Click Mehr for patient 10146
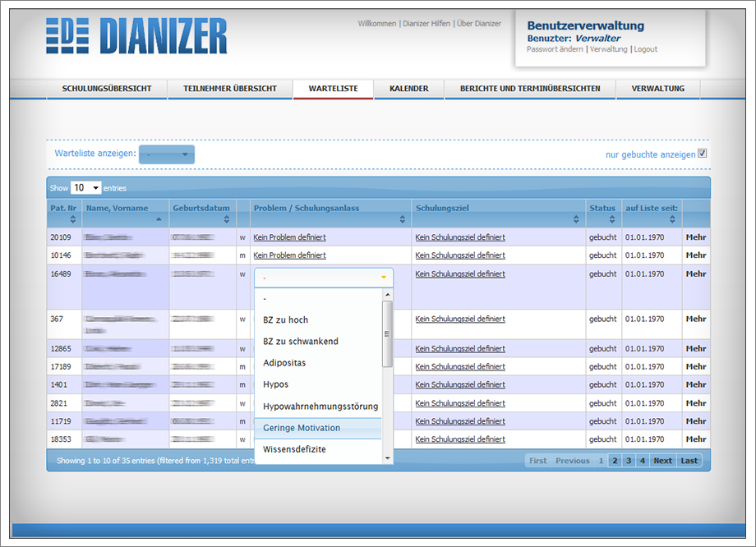Viewport: 756px width, 547px height. pos(696,255)
